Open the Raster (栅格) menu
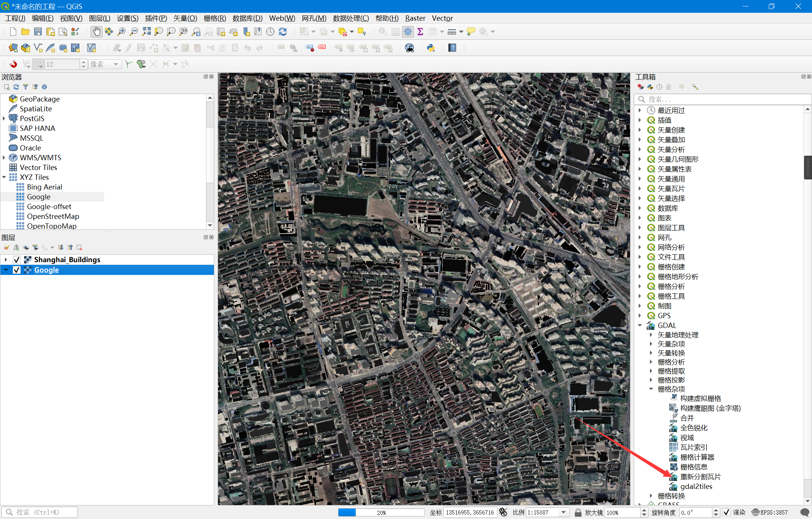The image size is (812, 519). click(x=215, y=18)
